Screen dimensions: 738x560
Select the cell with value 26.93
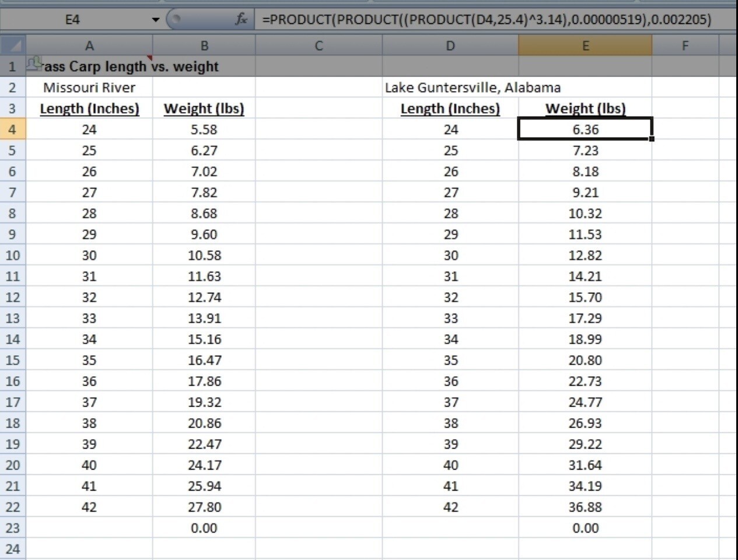pyautogui.click(x=585, y=423)
